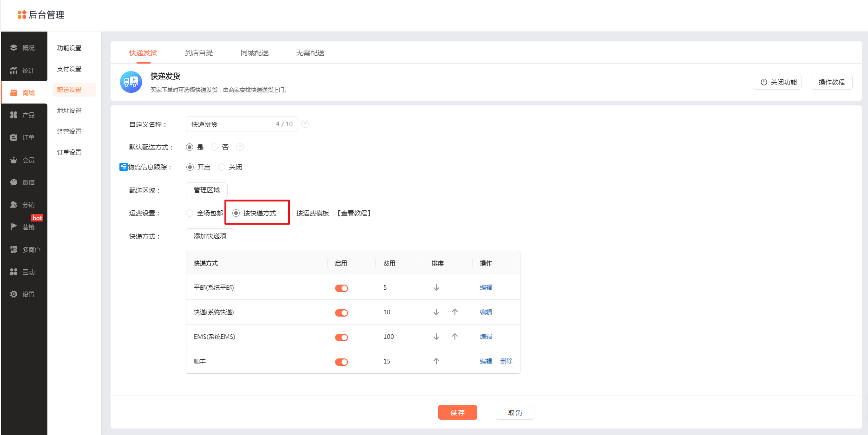
Task: Switch to 到店自提 tab
Action: click(199, 52)
